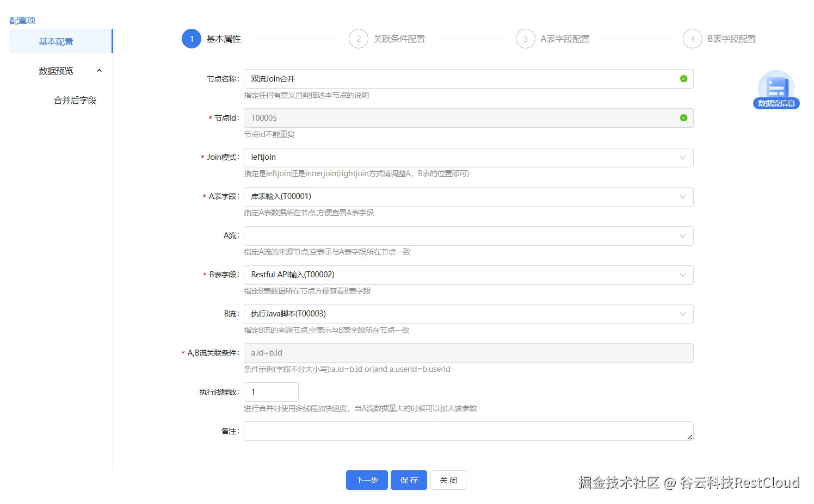Open the B流 dropdown 执行Java脚本(T00003)
This screenshot has height=504, width=814.
pos(468,314)
